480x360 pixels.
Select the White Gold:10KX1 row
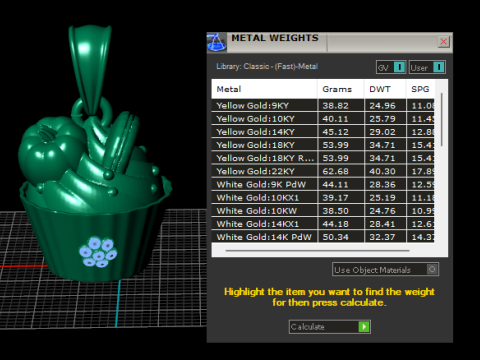[x=323, y=198]
